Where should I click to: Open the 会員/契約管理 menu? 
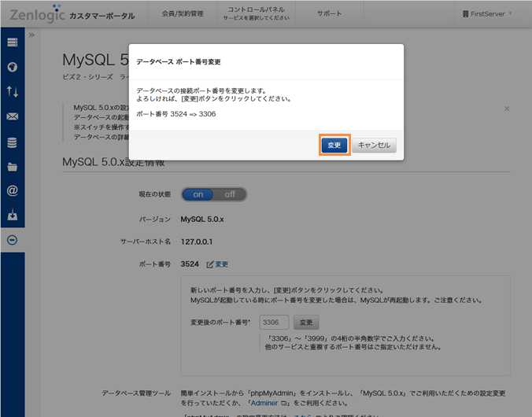point(181,14)
